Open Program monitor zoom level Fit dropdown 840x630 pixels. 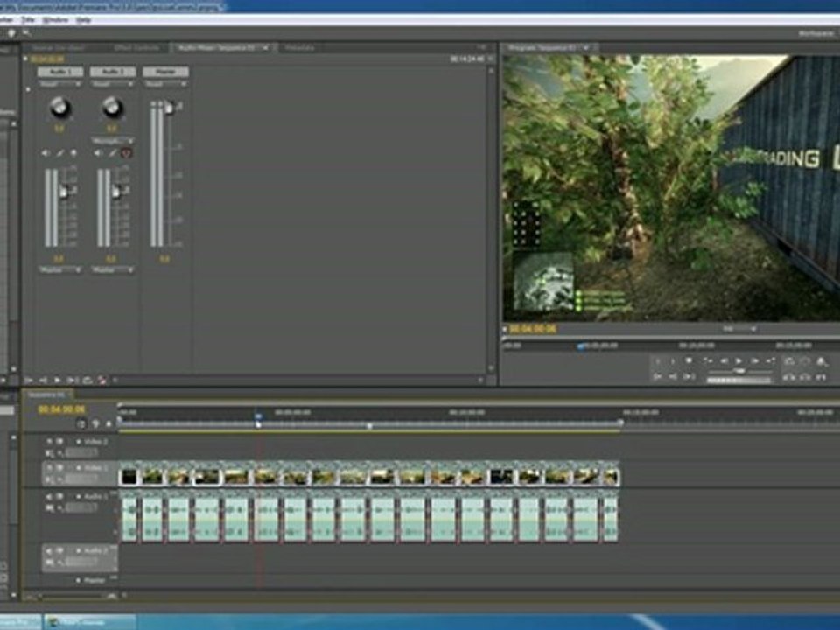pyautogui.click(x=739, y=328)
